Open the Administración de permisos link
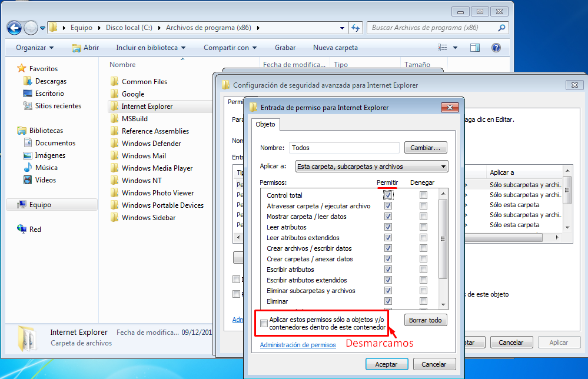 point(298,344)
